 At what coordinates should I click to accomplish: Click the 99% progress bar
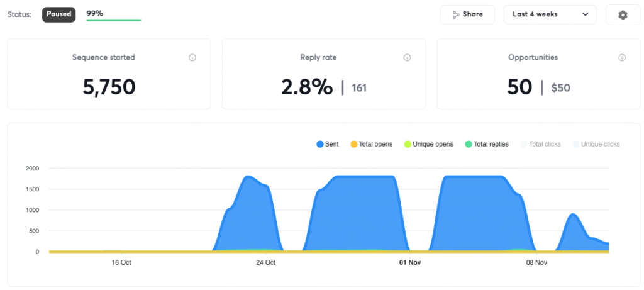click(x=114, y=20)
